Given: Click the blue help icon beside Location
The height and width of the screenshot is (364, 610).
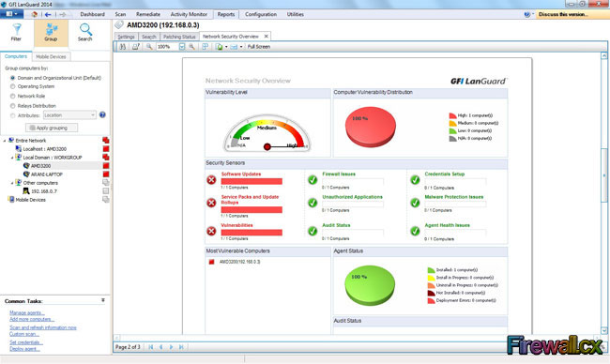Looking at the screenshot, I should tap(102, 114).
